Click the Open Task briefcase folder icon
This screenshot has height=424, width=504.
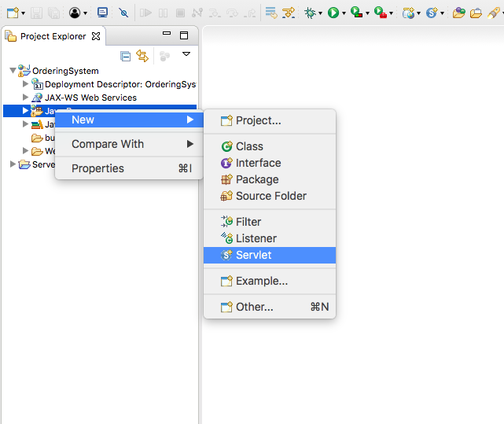point(476,13)
